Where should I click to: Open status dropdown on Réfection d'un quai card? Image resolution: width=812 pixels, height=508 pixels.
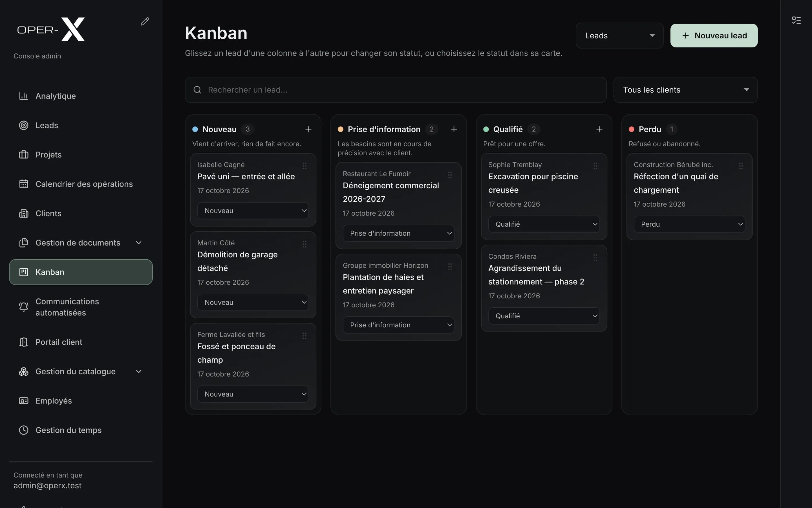click(690, 224)
